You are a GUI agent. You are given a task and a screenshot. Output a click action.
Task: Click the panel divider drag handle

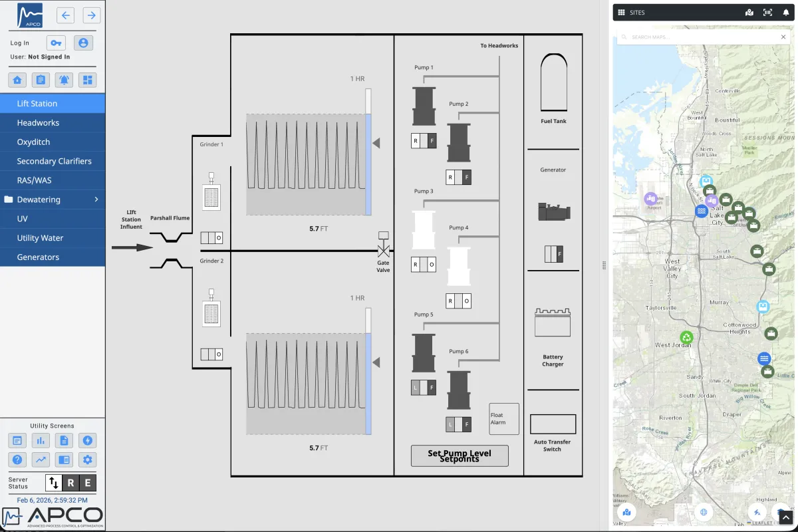pos(604,265)
